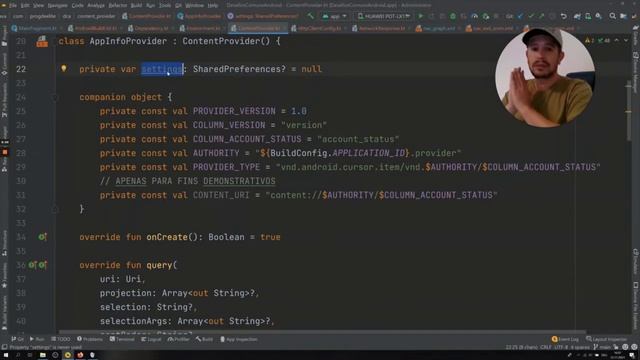Open Firefox from the taskbar
The image size is (640, 360).
80,355
